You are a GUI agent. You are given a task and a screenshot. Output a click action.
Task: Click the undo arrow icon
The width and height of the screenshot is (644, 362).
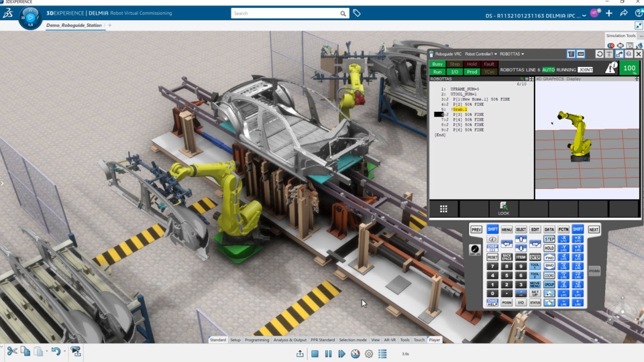(56, 351)
